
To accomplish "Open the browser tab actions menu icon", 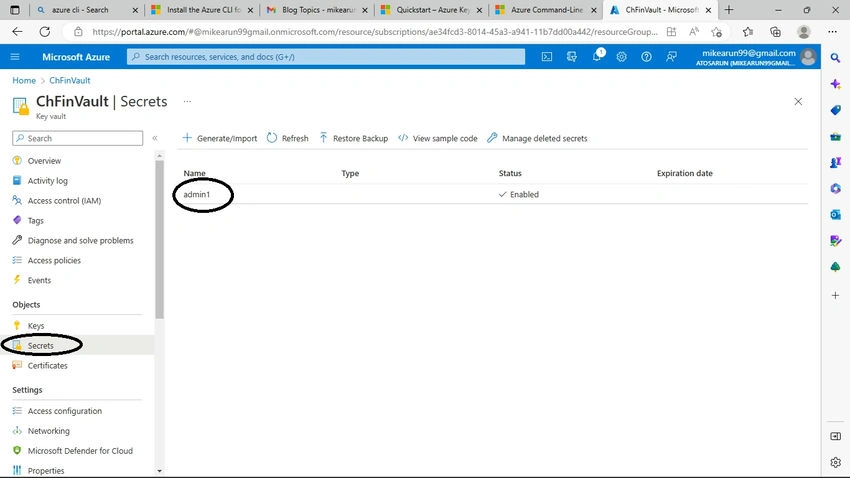I will coord(15,10).
